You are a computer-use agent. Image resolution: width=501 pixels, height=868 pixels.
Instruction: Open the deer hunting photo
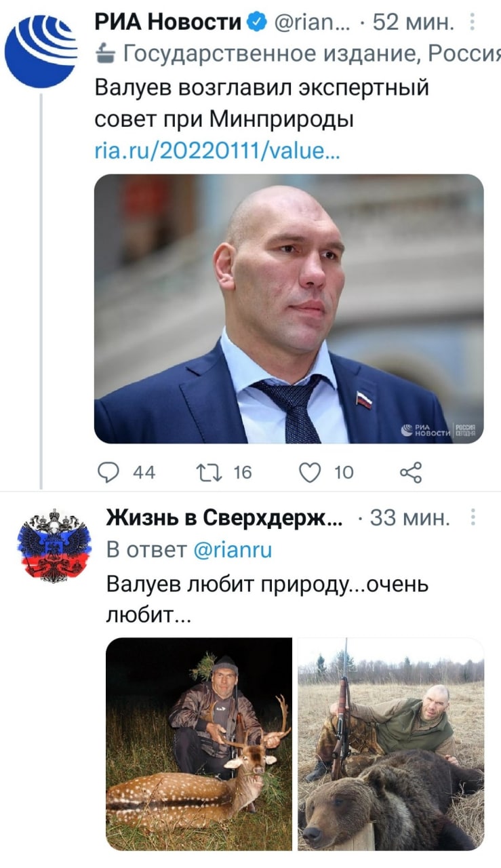199,744
